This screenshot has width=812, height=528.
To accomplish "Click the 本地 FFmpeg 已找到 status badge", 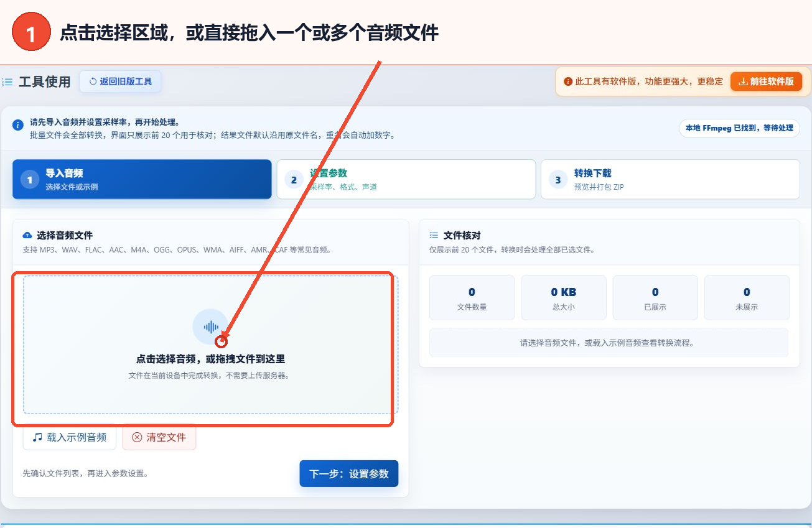I will click(x=739, y=128).
